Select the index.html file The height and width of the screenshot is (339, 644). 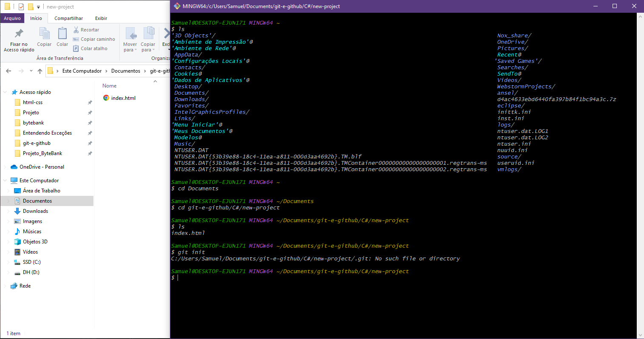tap(123, 98)
